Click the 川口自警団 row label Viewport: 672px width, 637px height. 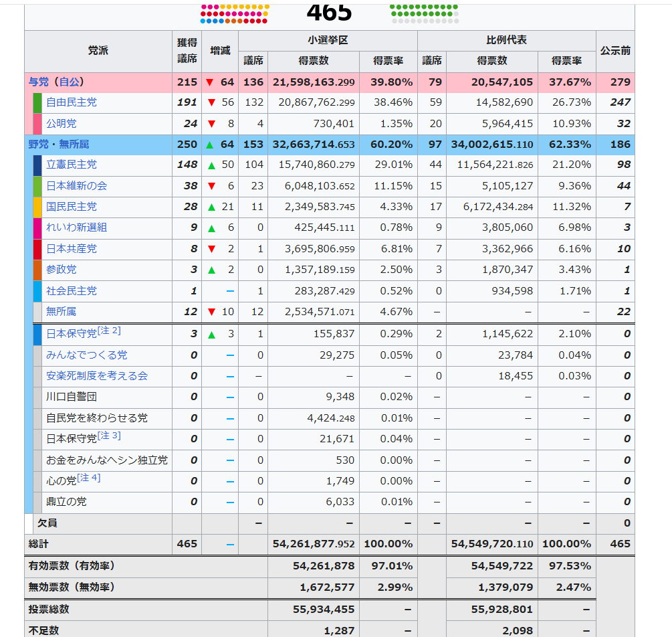click(72, 397)
